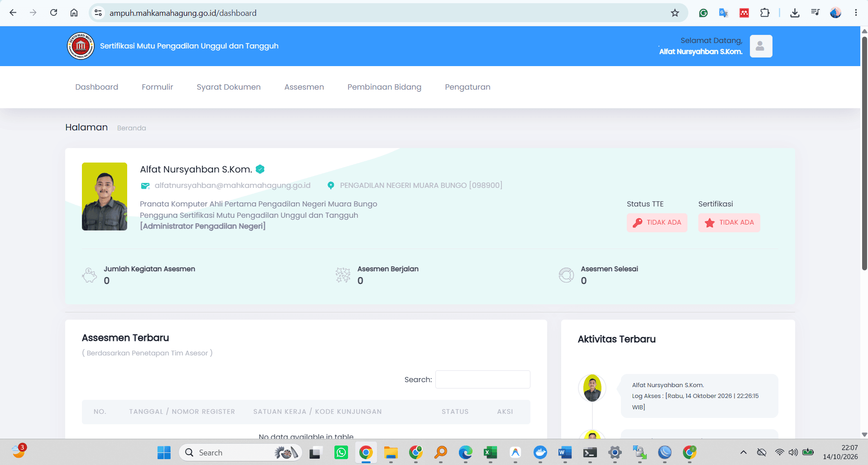Open the Google Translate extension icon
Screen dimensions: 868x465
point(723,13)
